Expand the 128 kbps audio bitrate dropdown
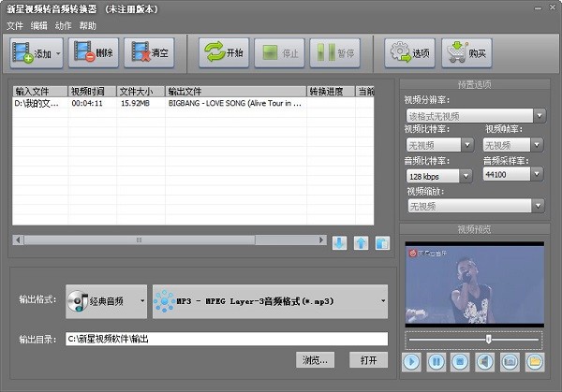Screen dimensions: 562x392 point(438,175)
